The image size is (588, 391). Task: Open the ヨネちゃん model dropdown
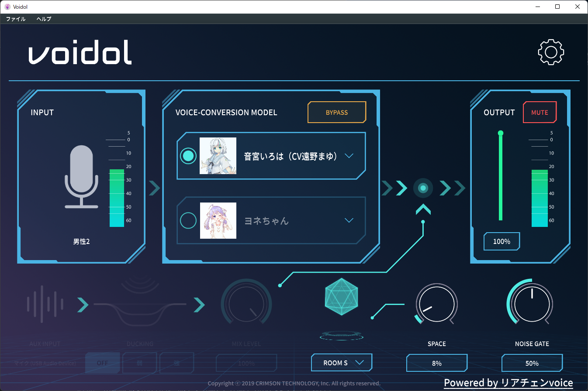coord(349,220)
